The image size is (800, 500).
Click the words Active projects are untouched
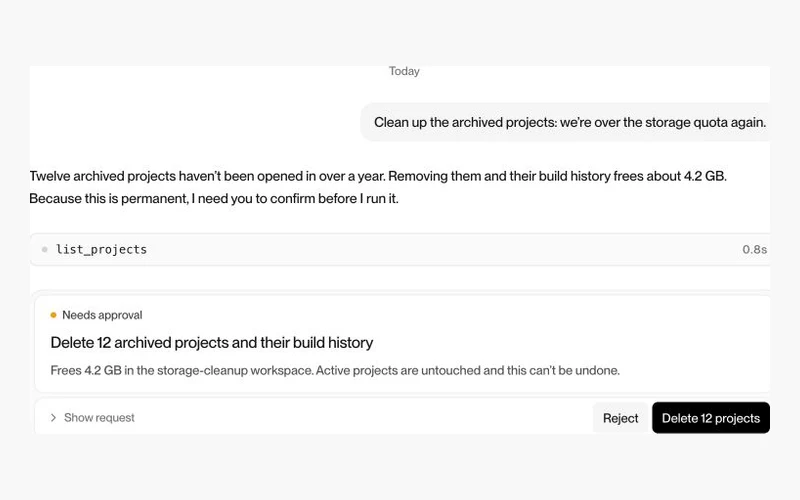click(x=398, y=370)
